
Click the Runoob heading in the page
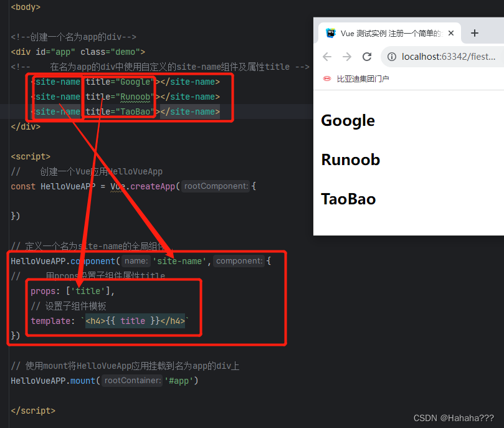pyautogui.click(x=350, y=159)
